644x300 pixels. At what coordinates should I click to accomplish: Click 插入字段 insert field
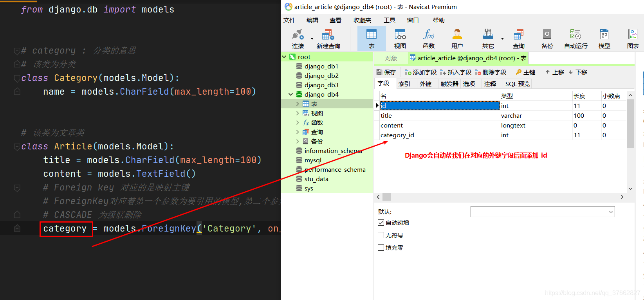tap(455, 72)
